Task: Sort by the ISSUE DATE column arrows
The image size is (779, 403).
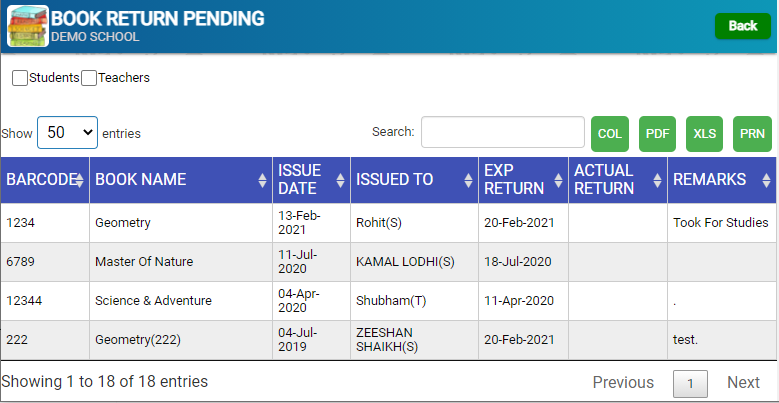Action: tap(340, 180)
